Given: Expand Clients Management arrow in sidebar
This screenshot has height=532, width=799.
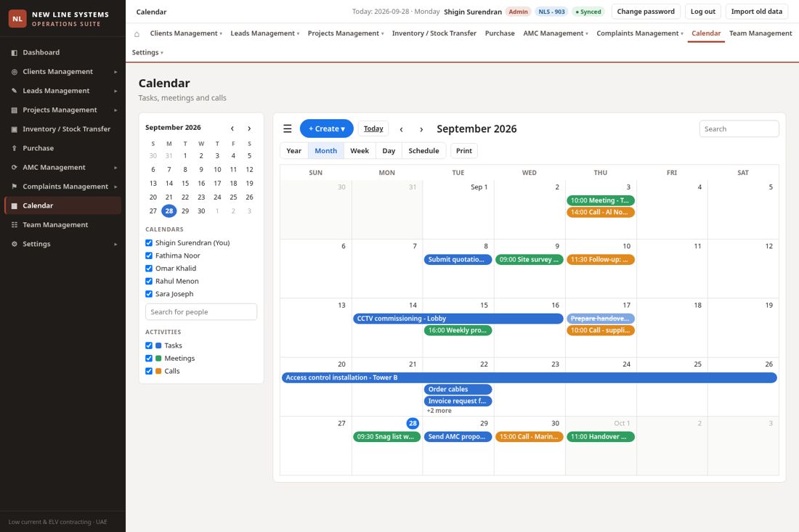Looking at the screenshot, I should click(115, 72).
